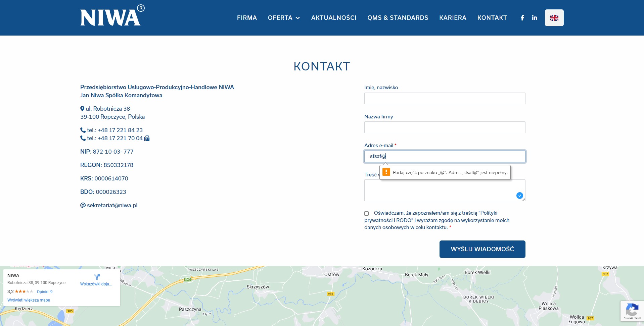
Task: Click the map pin icon beside ul. Robotnicza 38
Action: click(82, 109)
